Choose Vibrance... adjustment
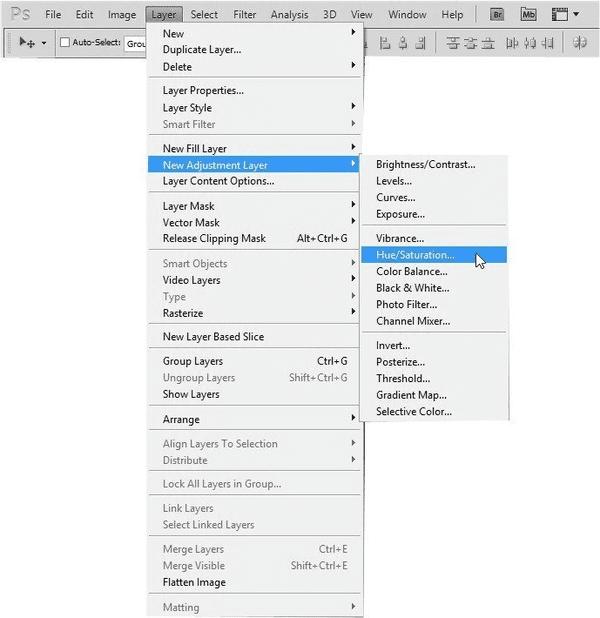Image resolution: width=600 pixels, height=618 pixels. click(x=434, y=238)
